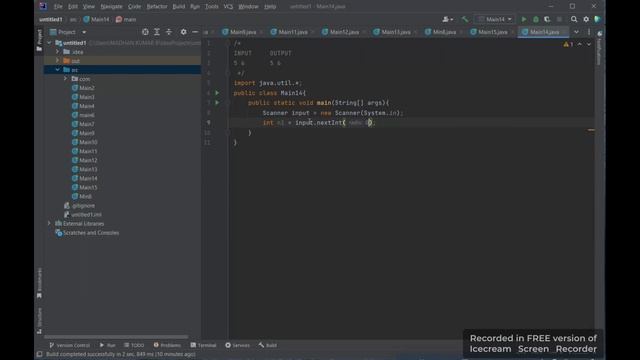Screen dimensions: 640x360
Task: Open the Problems tool window
Action: click(x=167, y=345)
